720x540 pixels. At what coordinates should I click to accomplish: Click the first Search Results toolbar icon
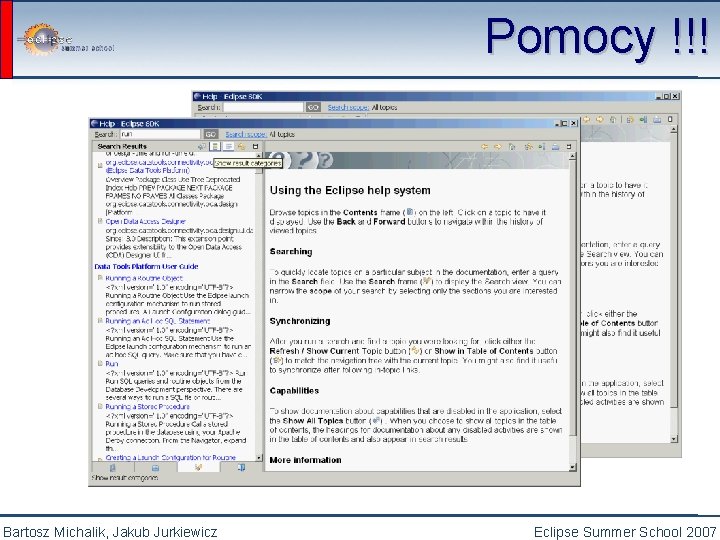coord(202,146)
